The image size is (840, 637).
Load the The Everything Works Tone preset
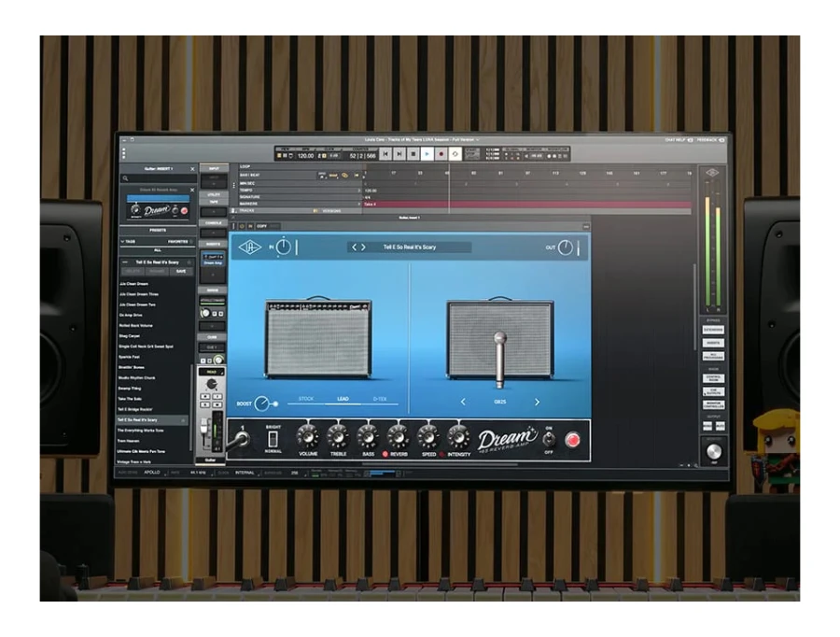140,431
